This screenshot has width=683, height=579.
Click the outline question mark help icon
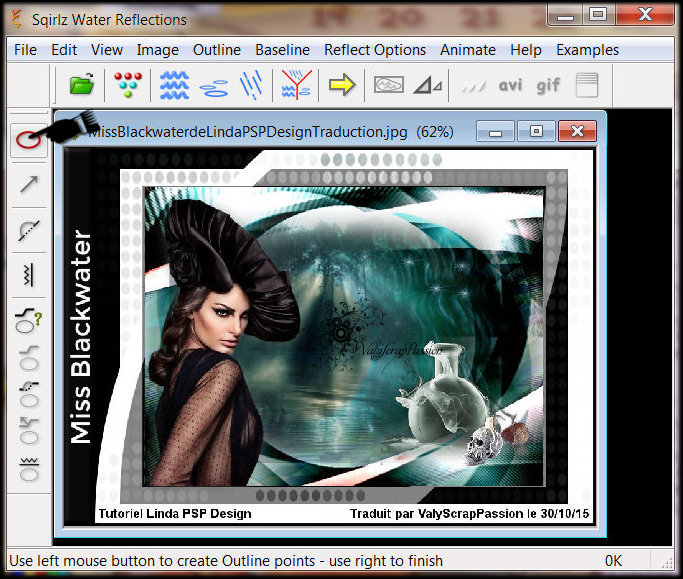[29, 320]
